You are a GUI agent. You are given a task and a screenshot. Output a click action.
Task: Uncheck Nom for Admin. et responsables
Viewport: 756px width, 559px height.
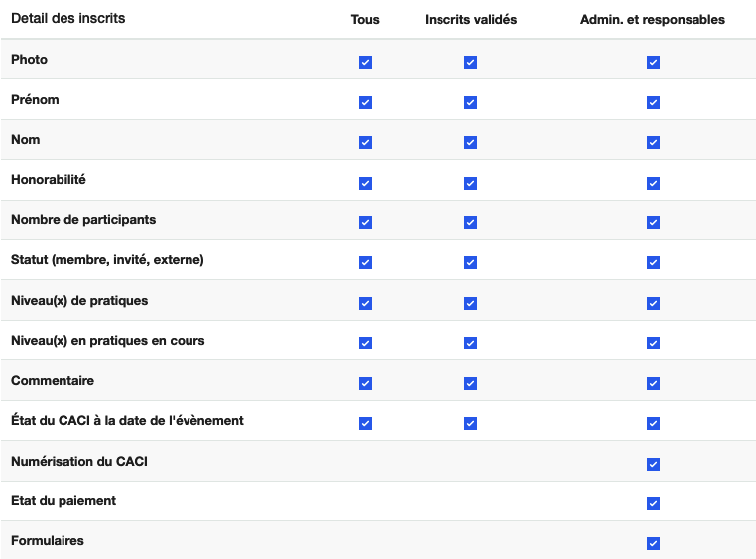tap(653, 142)
